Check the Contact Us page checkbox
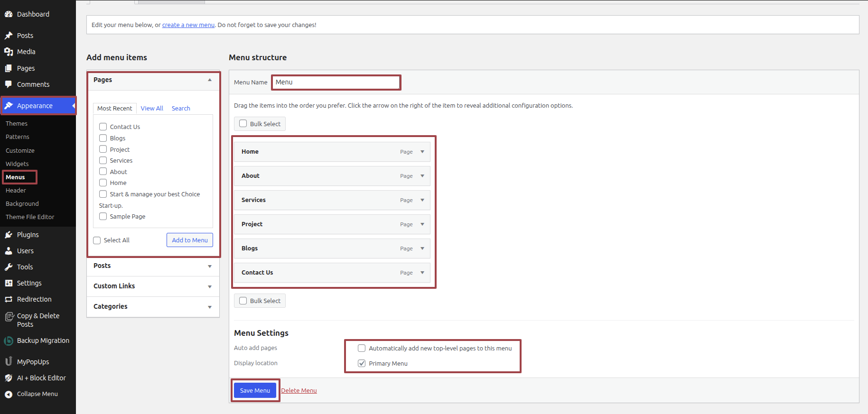 [103, 127]
